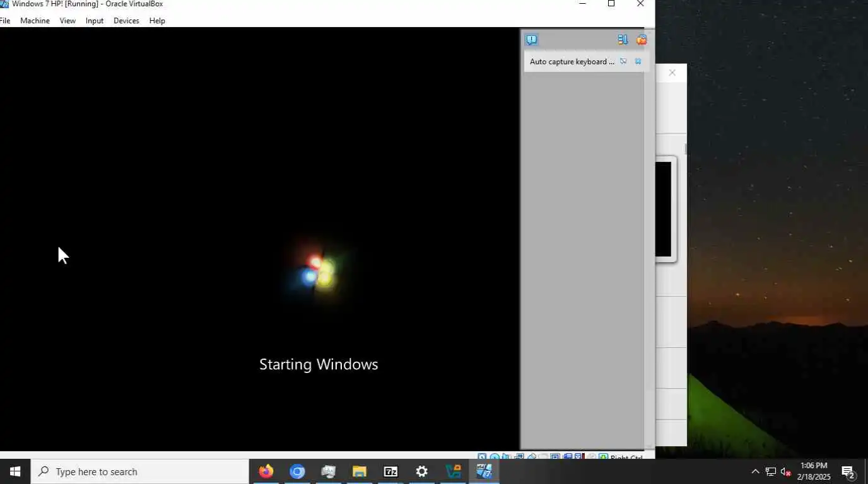Open the Devices menu
Viewport: 868px width, 484px height.
126,21
